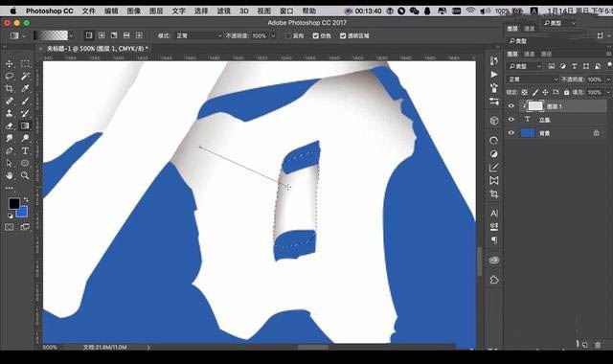The image size is (613, 364).
Task: Open gradient picker dropdown arrow
Action: [x=71, y=36]
